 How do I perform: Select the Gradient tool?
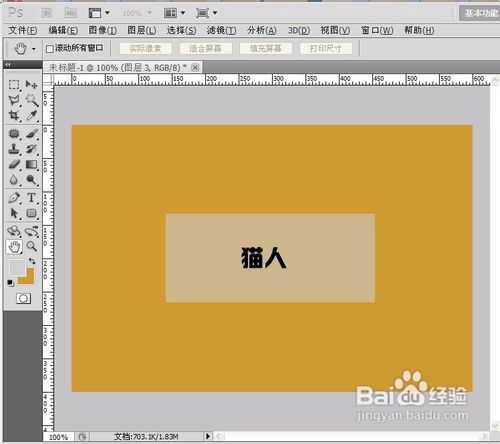32,164
